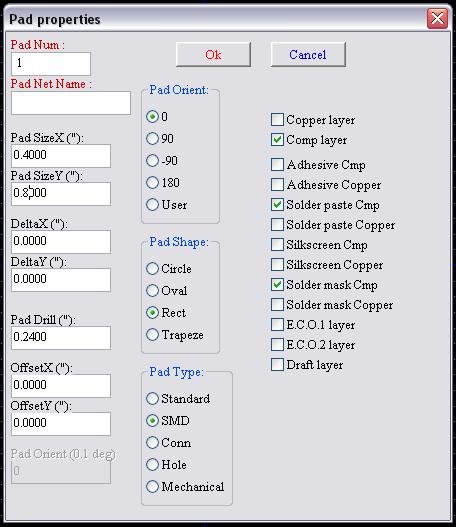The image size is (456, 527).
Task: Close the Pad properties dialog
Action: click(x=437, y=18)
